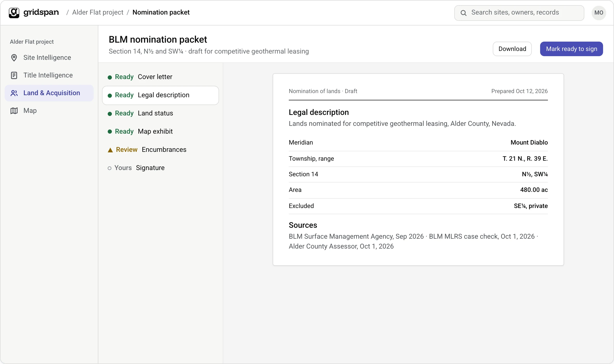Image resolution: width=614 pixels, height=364 pixels.
Task: Open Site Intelligence in sidebar
Action: tap(49, 58)
